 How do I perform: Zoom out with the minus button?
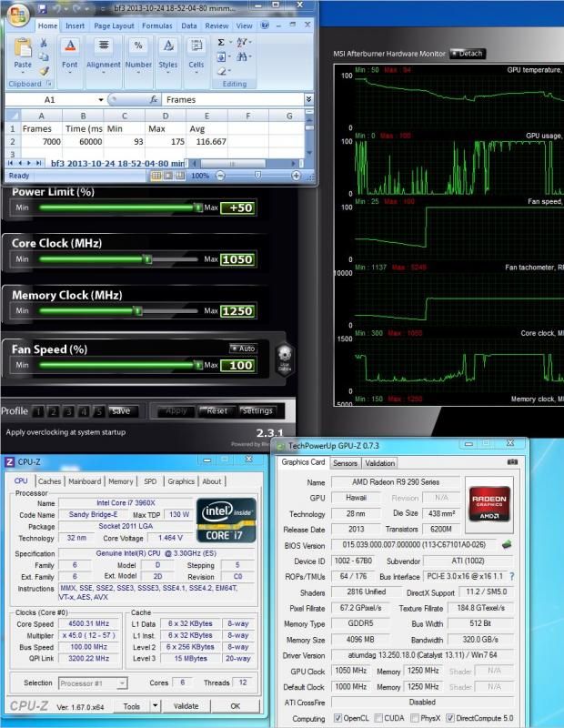[x=220, y=176]
